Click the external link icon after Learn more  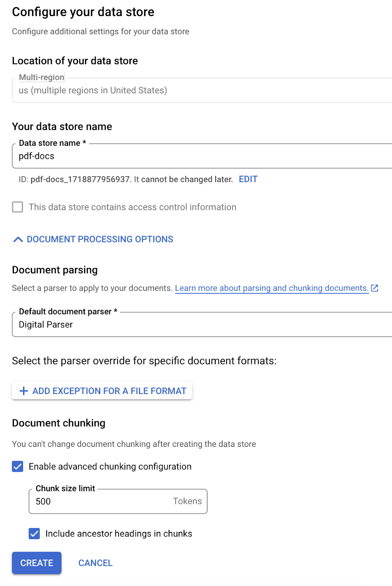(x=374, y=288)
